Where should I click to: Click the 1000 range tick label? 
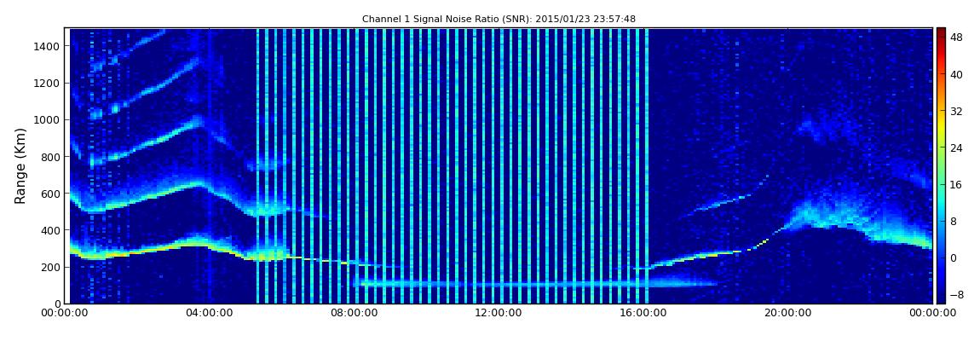pos(48,120)
